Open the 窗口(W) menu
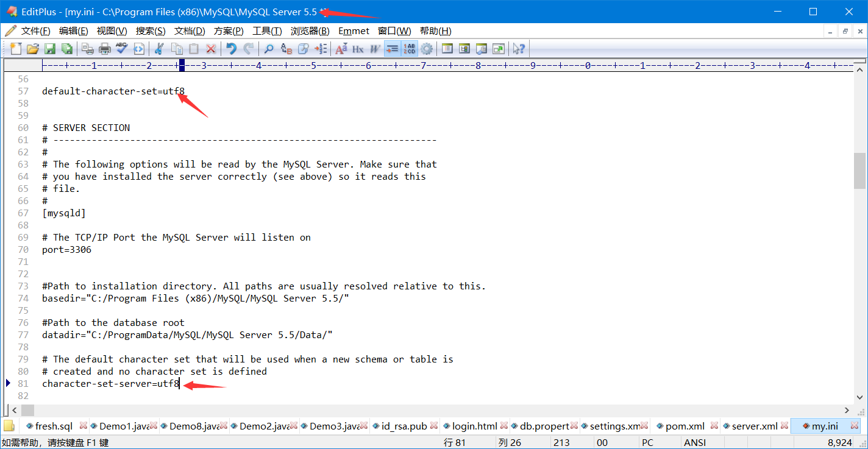868x449 pixels. (x=394, y=31)
